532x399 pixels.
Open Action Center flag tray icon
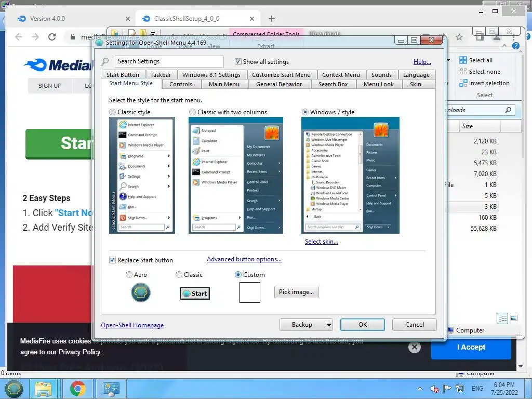tap(447, 389)
